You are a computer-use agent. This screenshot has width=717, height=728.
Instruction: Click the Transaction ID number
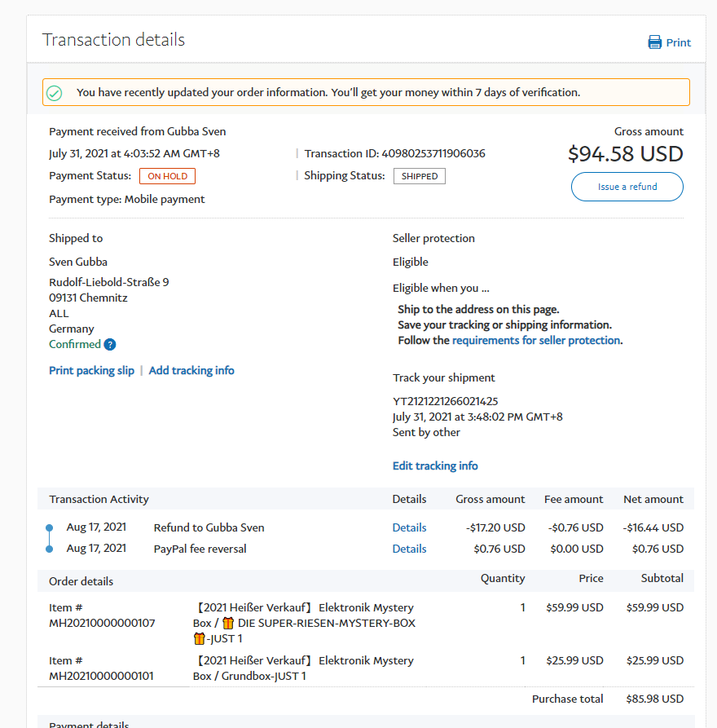pos(433,153)
